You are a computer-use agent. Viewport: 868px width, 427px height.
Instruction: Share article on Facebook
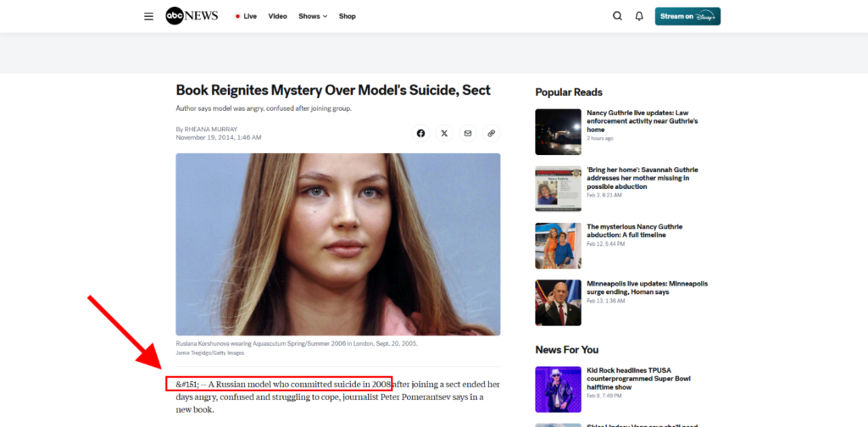(x=420, y=133)
